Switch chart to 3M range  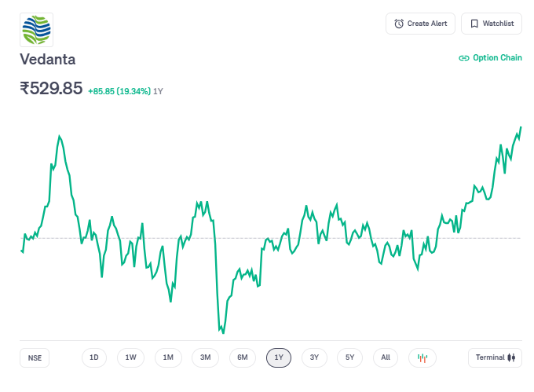(205, 357)
